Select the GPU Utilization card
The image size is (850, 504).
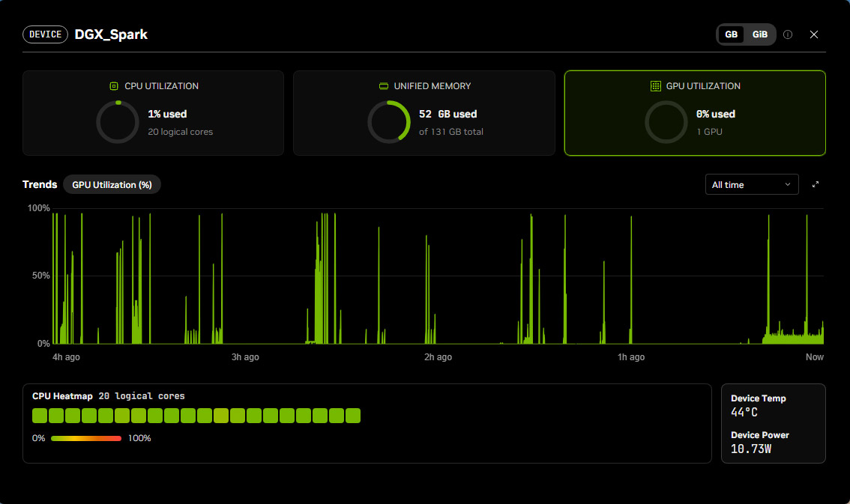pyautogui.click(x=695, y=113)
